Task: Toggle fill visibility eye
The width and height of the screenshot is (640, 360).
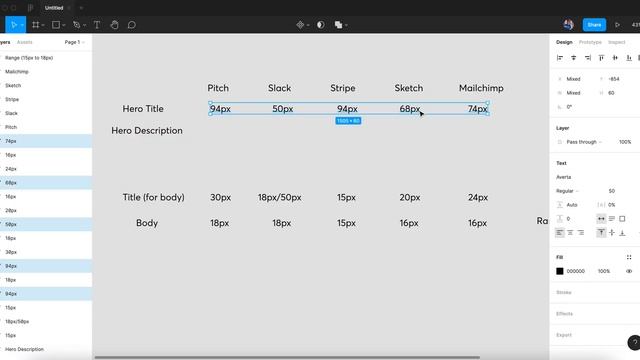Action: 629,271
